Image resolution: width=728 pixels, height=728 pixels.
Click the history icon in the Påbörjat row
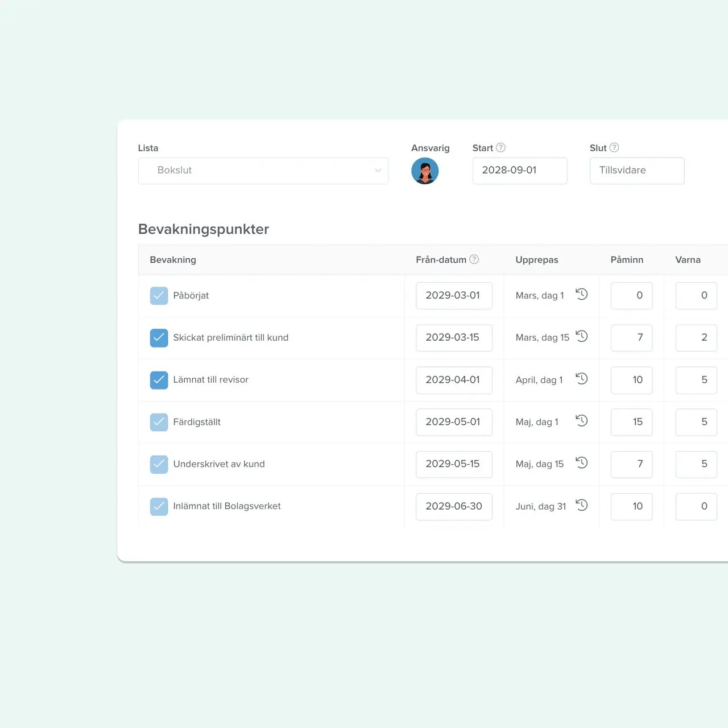click(x=581, y=295)
